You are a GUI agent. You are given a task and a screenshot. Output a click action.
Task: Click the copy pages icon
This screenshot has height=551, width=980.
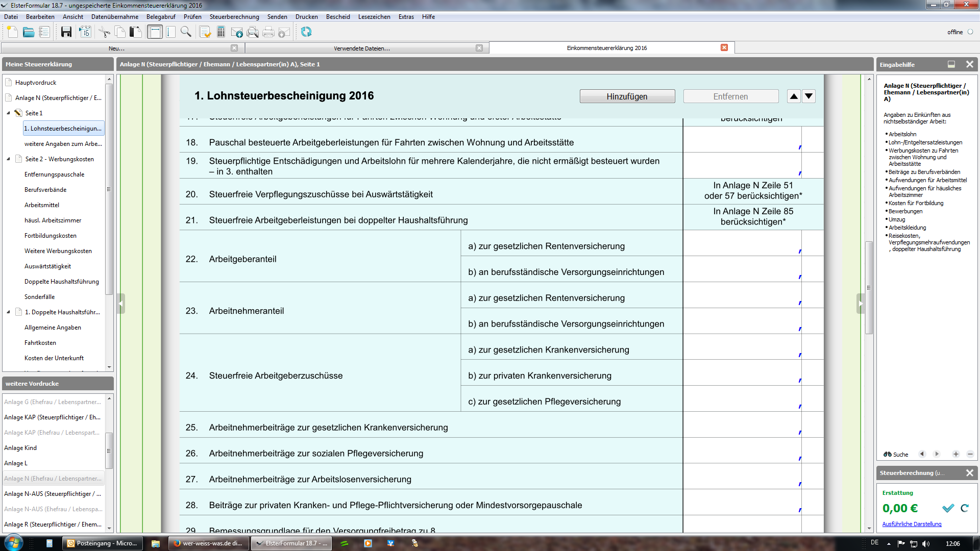pos(120,32)
